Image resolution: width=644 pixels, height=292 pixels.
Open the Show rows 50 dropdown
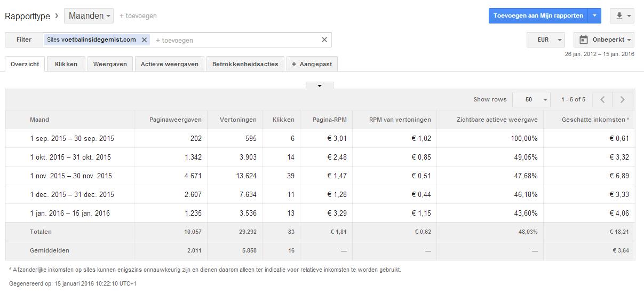coord(531,99)
